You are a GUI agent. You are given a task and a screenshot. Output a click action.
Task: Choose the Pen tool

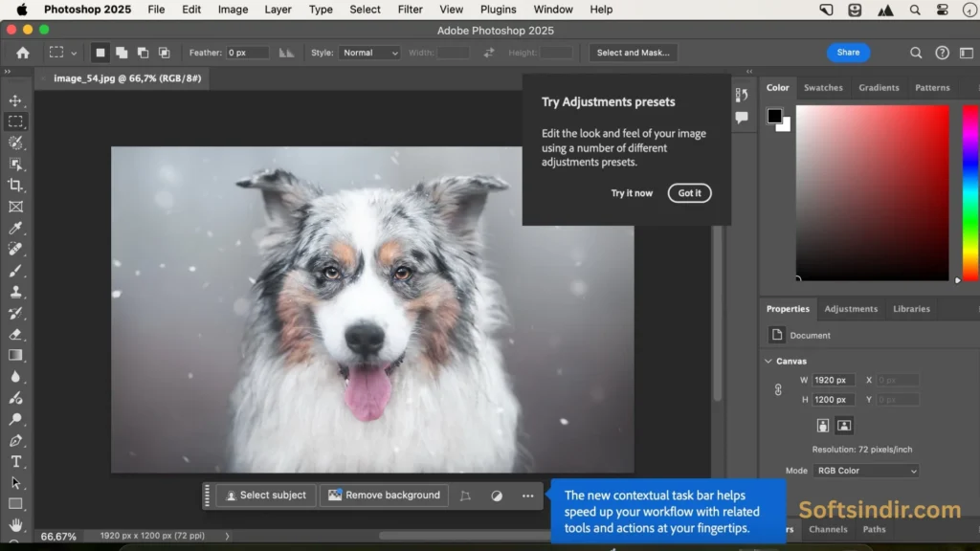click(x=15, y=441)
